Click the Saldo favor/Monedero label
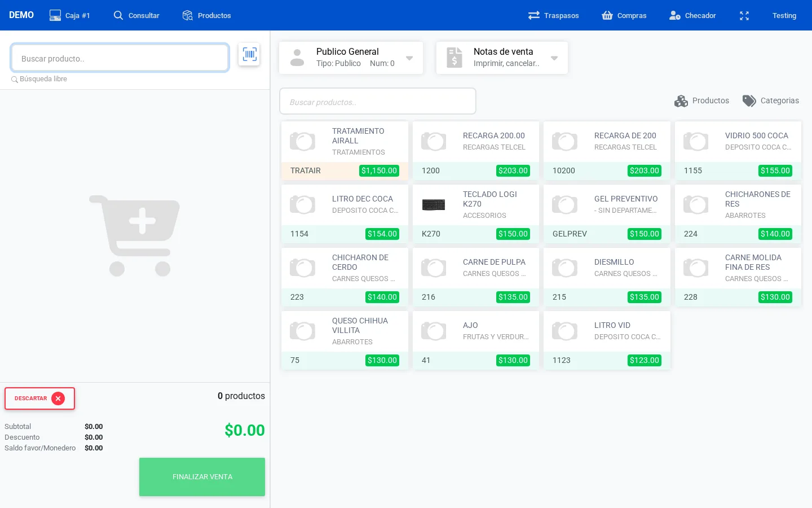The height and width of the screenshot is (508, 812). click(x=40, y=448)
